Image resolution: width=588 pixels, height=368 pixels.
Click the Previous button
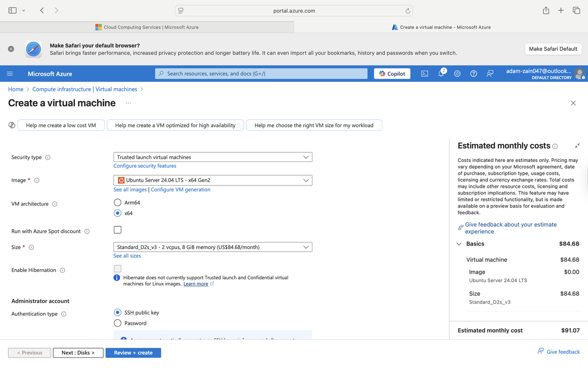click(x=29, y=353)
